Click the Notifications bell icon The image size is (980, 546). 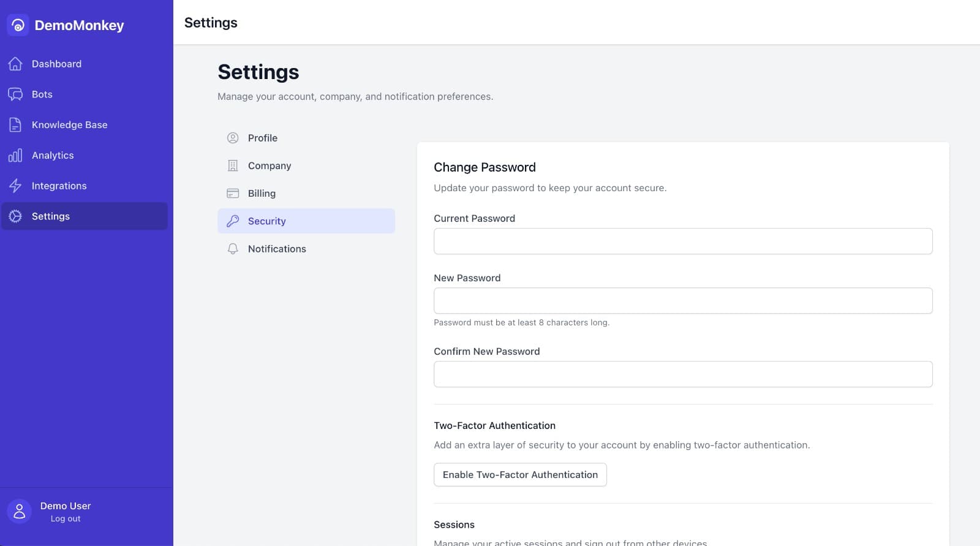click(233, 249)
